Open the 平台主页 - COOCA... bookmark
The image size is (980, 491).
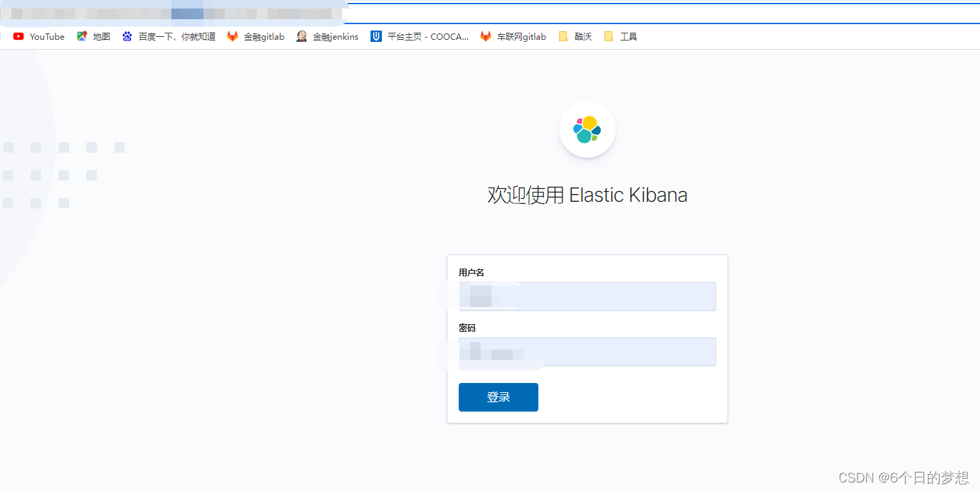[420, 36]
